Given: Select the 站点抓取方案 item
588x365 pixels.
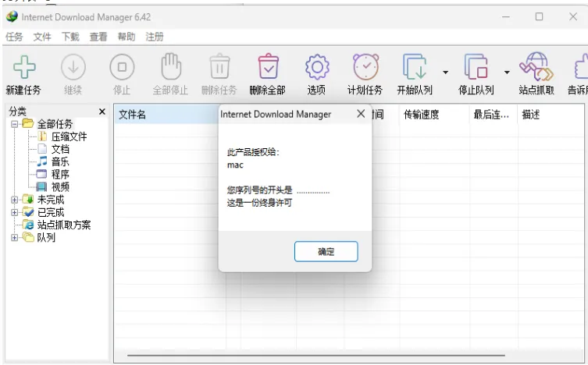Looking at the screenshot, I should (64, 225).
